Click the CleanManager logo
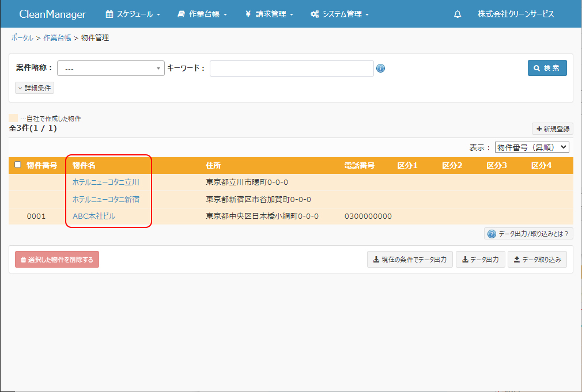Viewport: 582px width, 392px height. (52, 14)
